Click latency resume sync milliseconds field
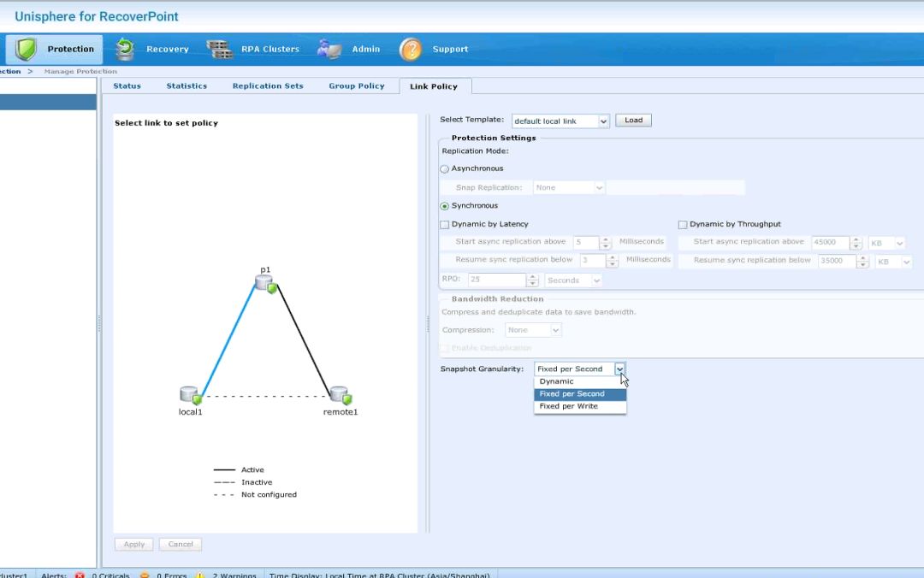Viewport: 924px width, 578px height. click(x=593, y=261)
